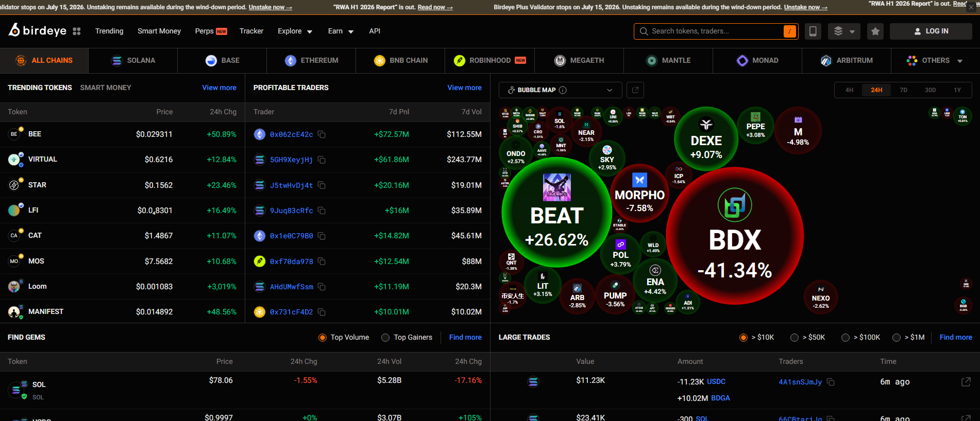Expand the Others chains dropdown
This screenshot has height=421, width=980.
click(935, 61)
